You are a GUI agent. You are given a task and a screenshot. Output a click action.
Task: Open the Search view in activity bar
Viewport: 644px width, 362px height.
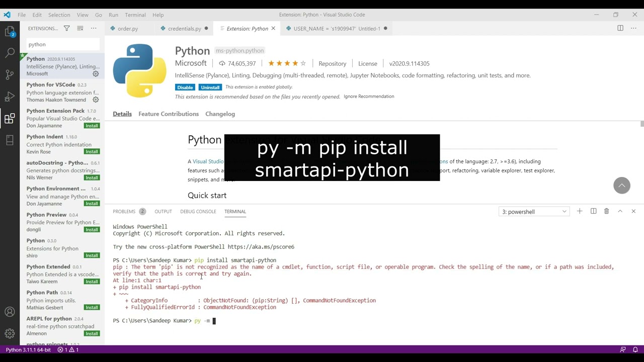[x=10, y=53]
